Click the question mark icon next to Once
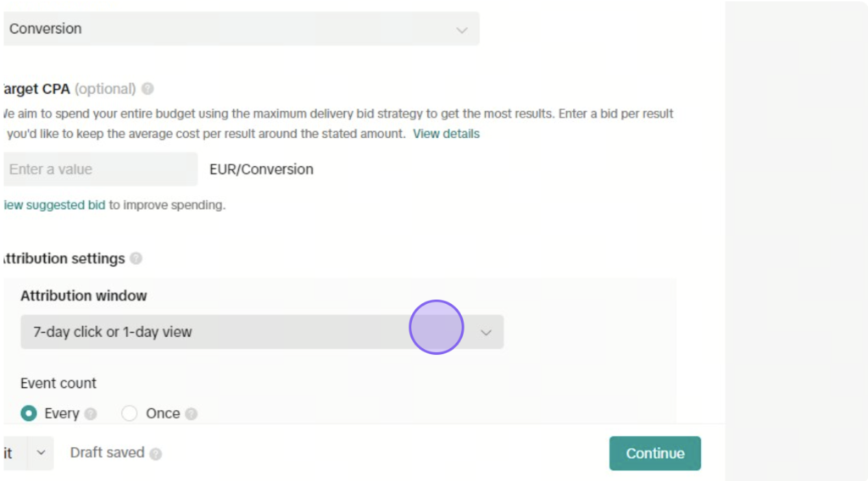 coord(191,413)
